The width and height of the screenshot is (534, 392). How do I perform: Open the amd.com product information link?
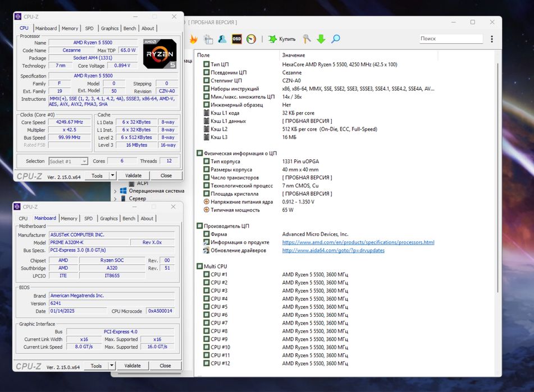coord(358,242)
